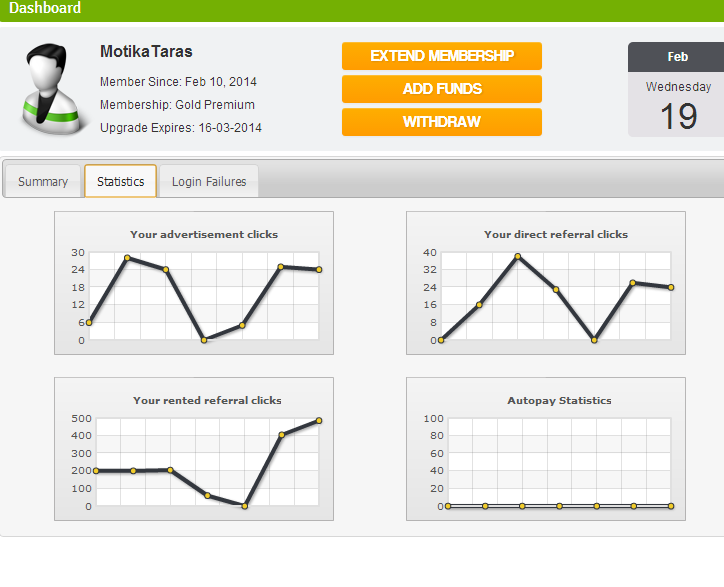Switch to the Summary tab
This screenshot has width=724, height=587.
43,182
